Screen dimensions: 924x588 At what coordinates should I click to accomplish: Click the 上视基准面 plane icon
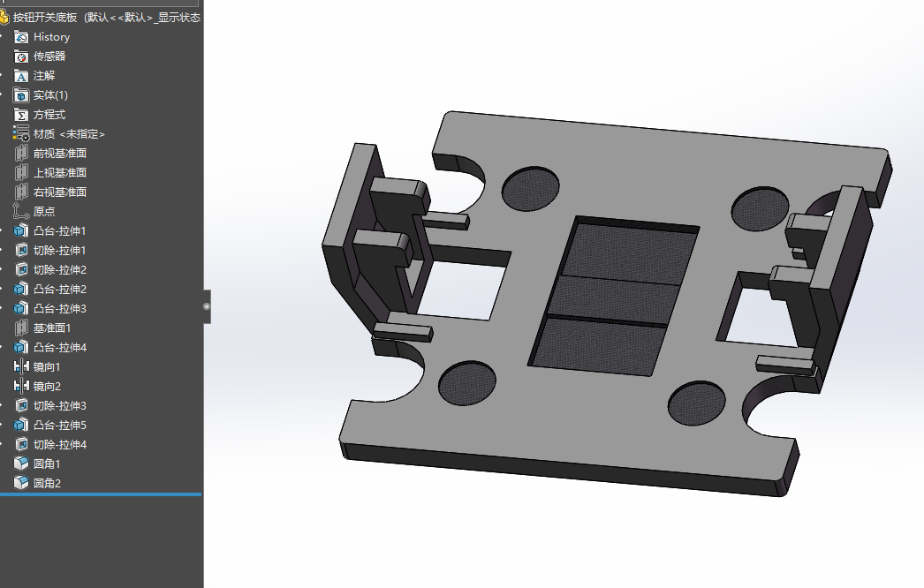[x=21, y=173]
